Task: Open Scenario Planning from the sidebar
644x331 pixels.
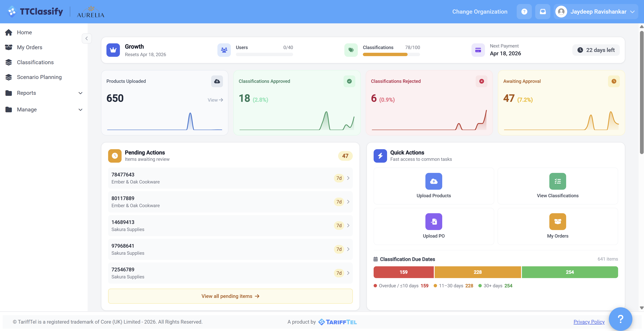Action: pyautogui.click(x=39, y=77)
